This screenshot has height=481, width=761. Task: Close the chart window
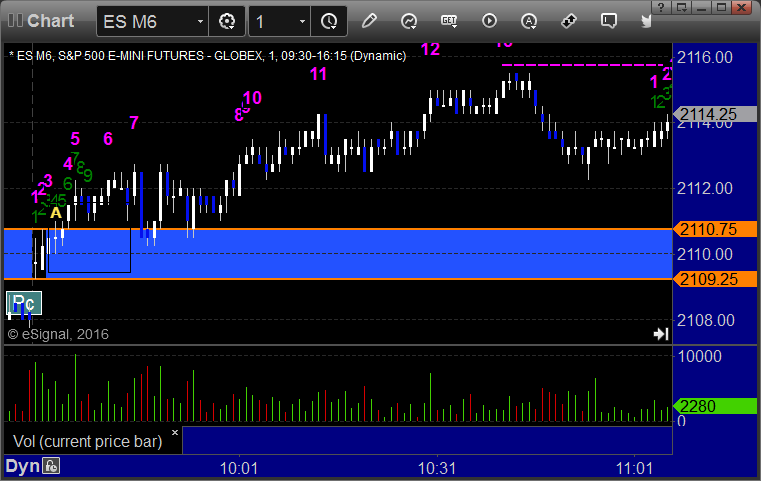(x=742, y=7)
